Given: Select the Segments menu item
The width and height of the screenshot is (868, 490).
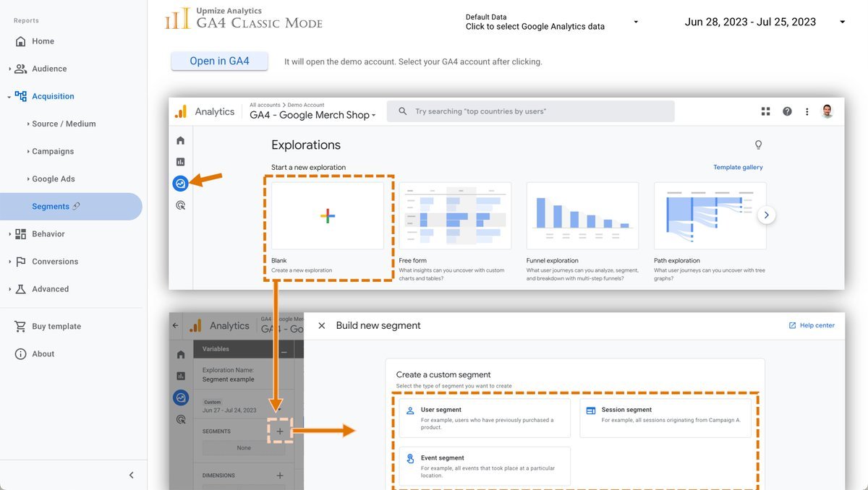Looking at the screenshot, I should (x=71, y=206).
